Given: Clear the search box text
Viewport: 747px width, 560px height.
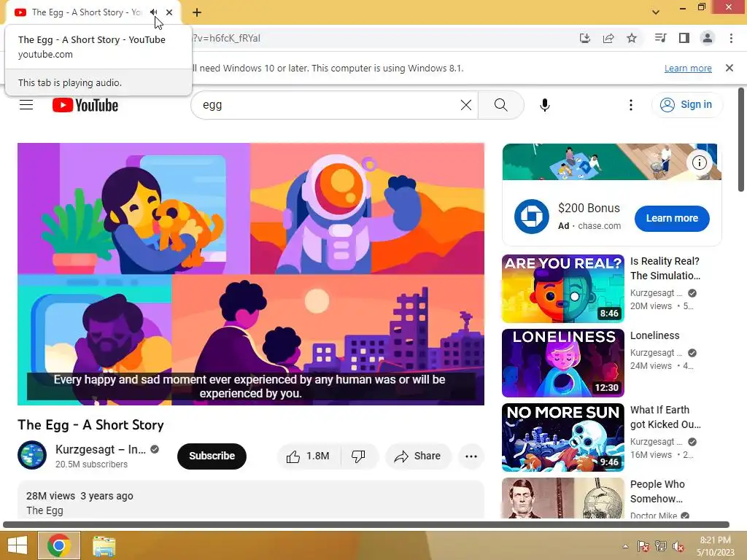Looking at the screenshot, I should click(466, 105).
